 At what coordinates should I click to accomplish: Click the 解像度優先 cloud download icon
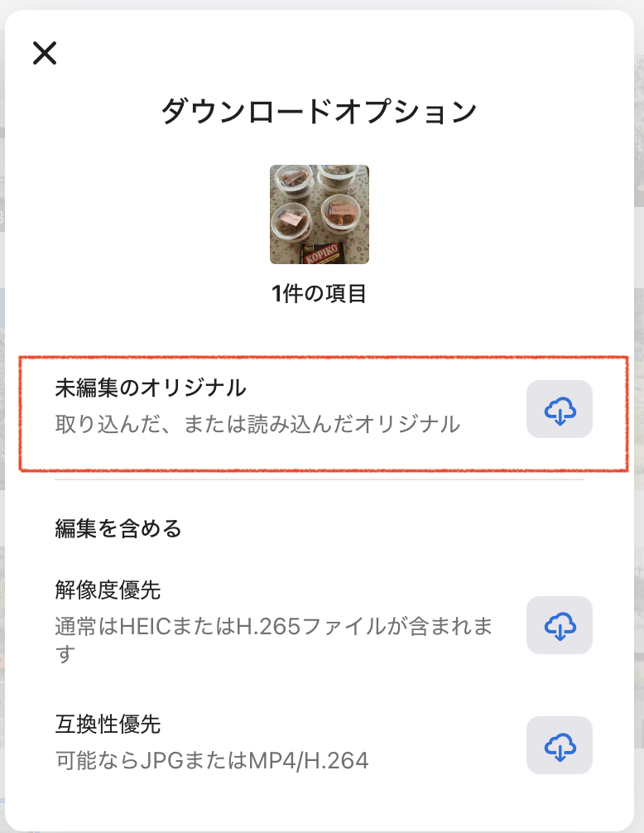click(560, 625)
